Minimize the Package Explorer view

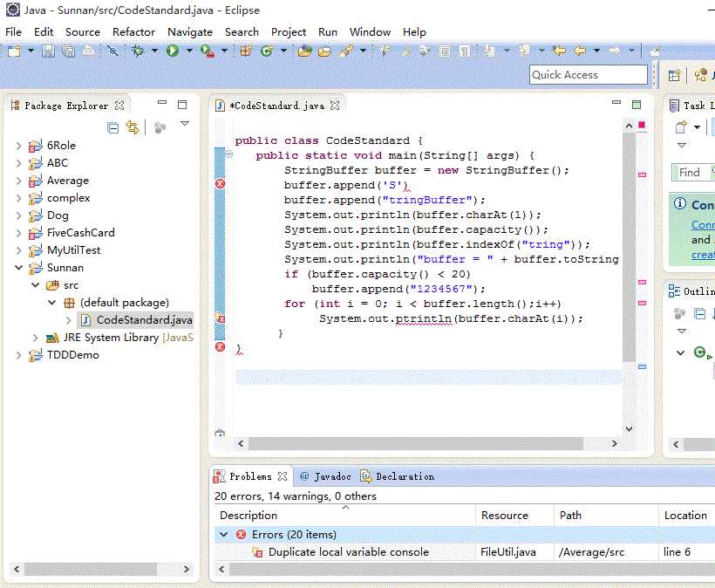(162, 103)
